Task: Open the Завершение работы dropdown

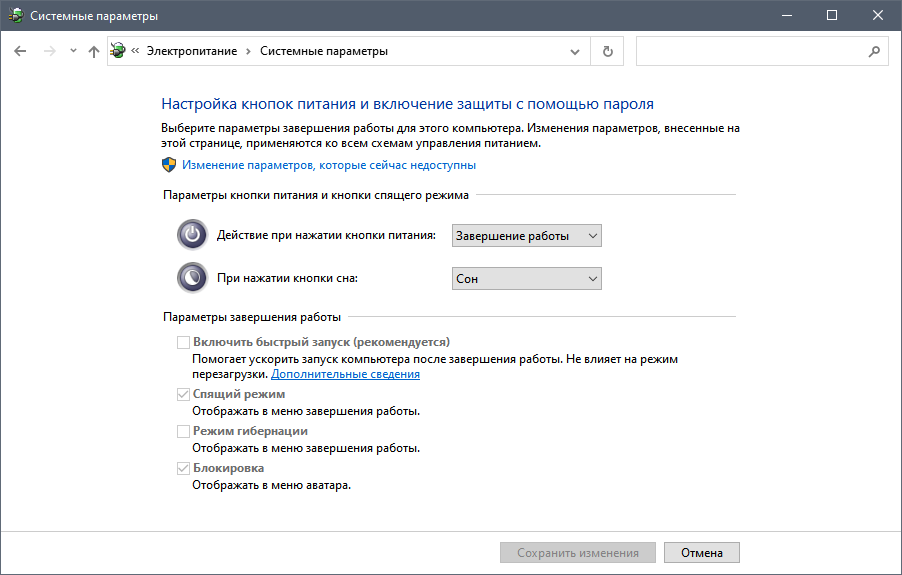Action: coord(526,236)
